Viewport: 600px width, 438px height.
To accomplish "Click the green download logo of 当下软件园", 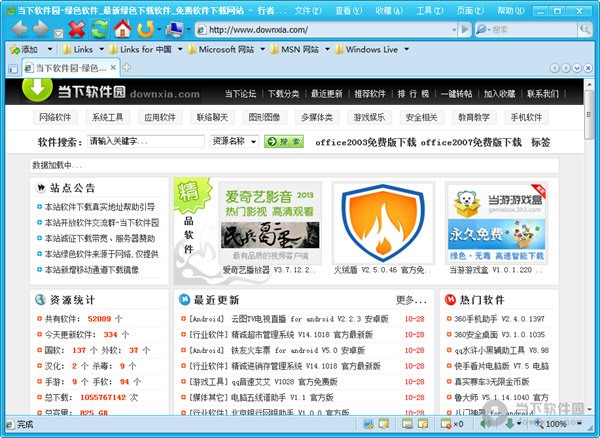I will click(x=37, y=90).
